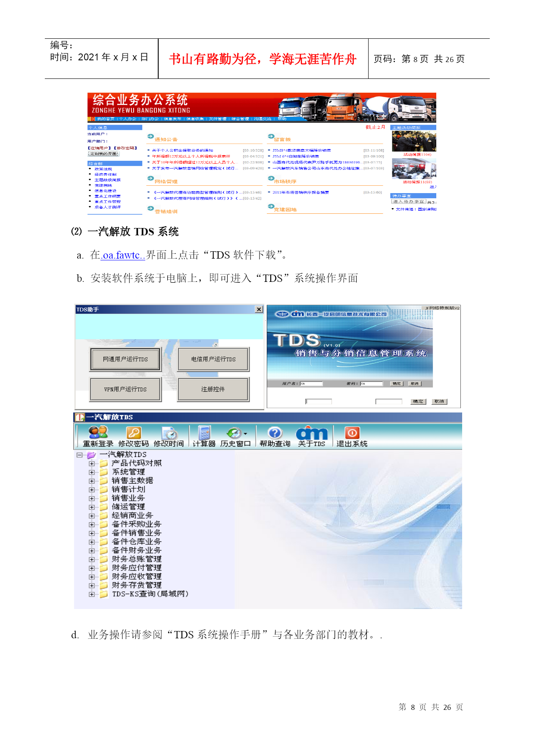Click the 退出系统 red power icon

coord(352,433)
